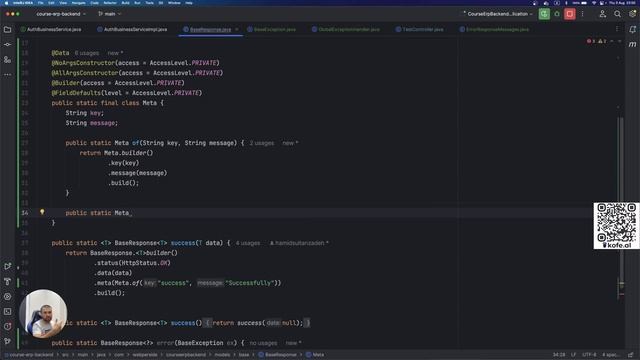
Task: Click the errors and warnings inspection indicator
Action: pos(596,41)
